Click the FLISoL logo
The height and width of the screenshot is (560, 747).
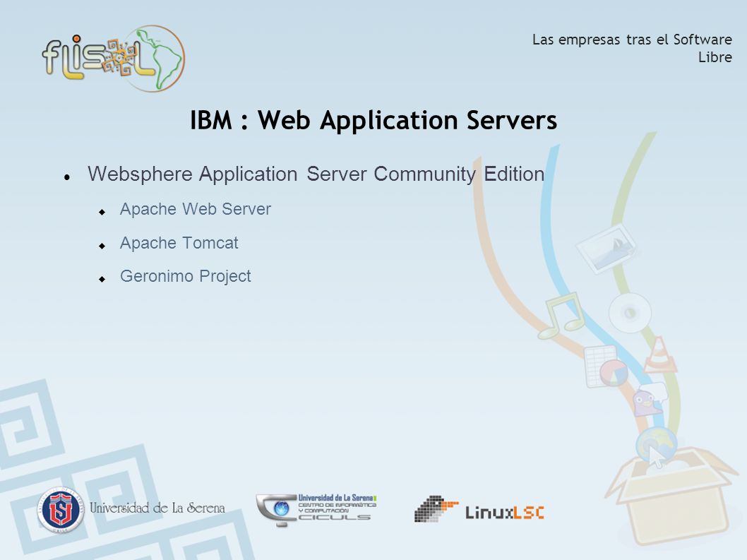point(114,59)
